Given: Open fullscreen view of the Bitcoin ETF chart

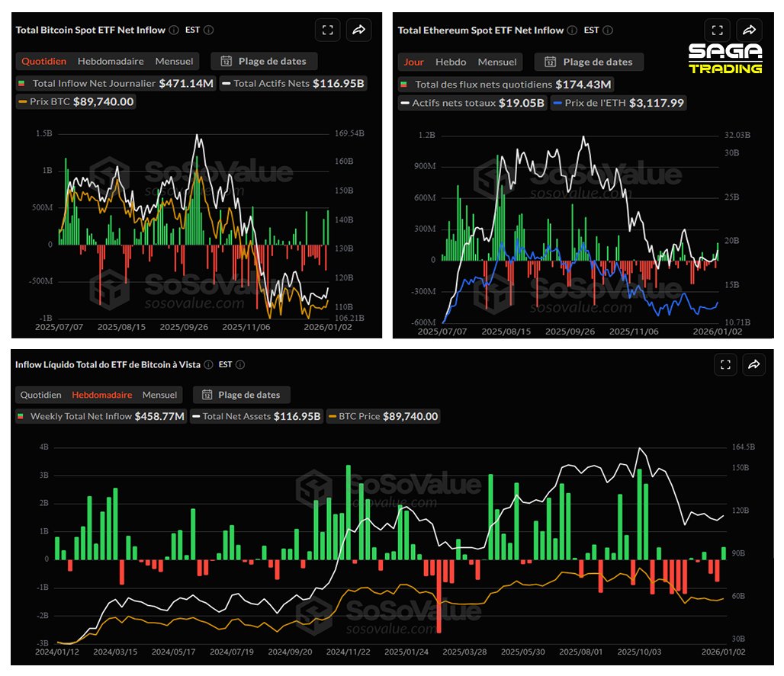Looking at the screenshot, I should pos(328,30).
